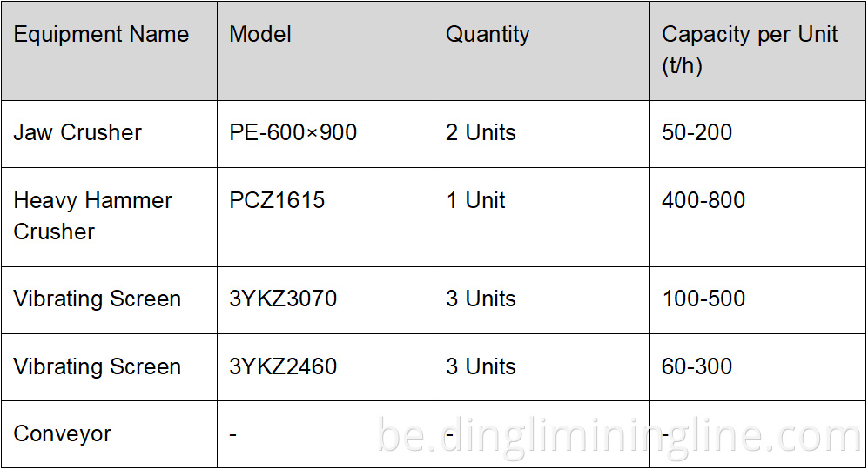This screenshot has width=868, height=470.
Task: Click the Conveyor equipment cell
Action: (x=63, y=433)
